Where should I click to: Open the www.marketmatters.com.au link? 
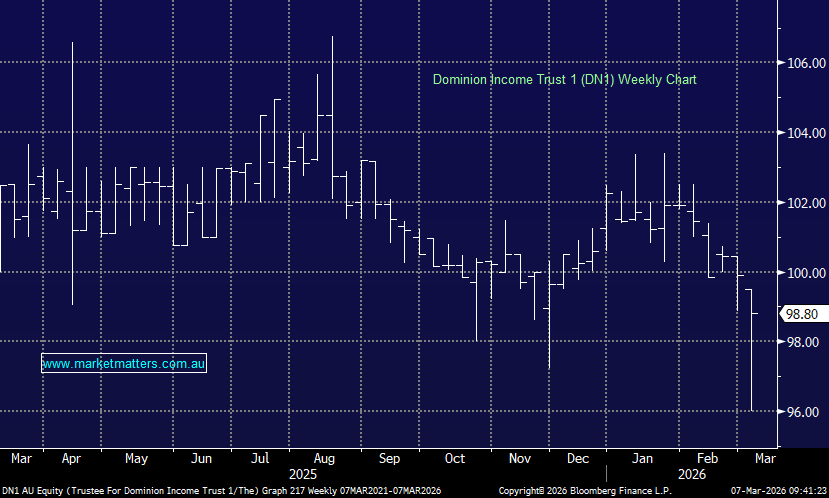point(124,364)
